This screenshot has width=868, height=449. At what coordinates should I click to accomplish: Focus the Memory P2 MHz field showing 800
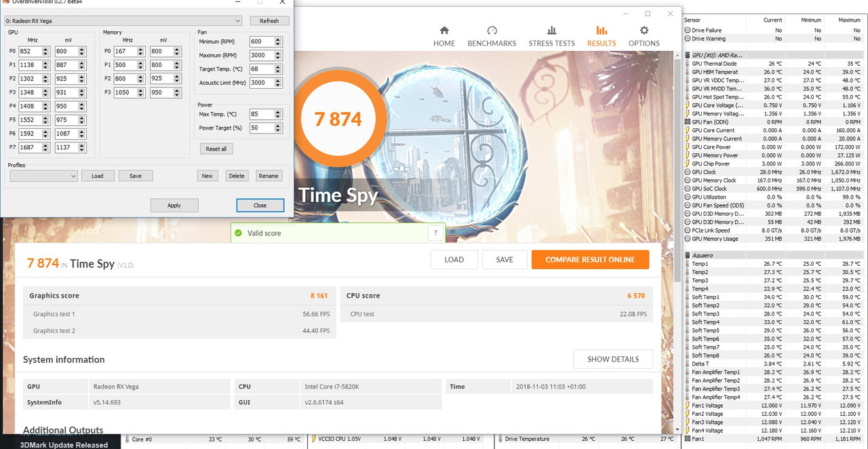pyautogui.click(x=125, y=79)
